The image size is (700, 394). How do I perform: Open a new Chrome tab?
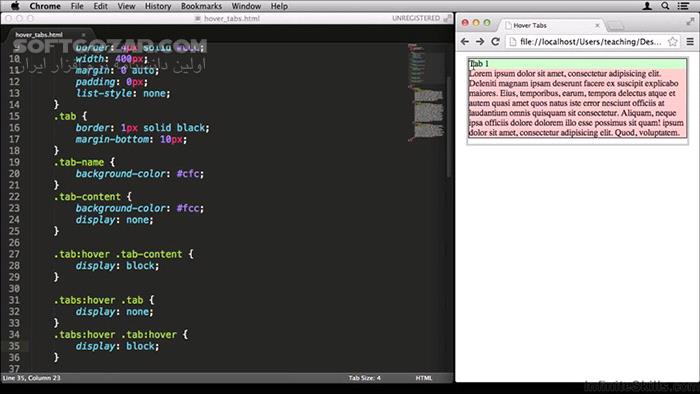point(616,26)
